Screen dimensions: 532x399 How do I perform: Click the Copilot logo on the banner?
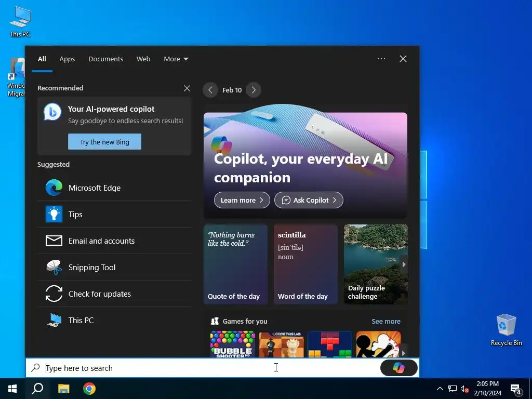click(x=221, y=145)
